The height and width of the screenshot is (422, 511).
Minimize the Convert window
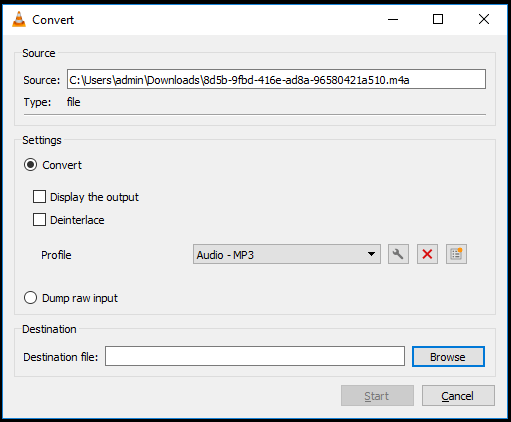coord(393,19)
